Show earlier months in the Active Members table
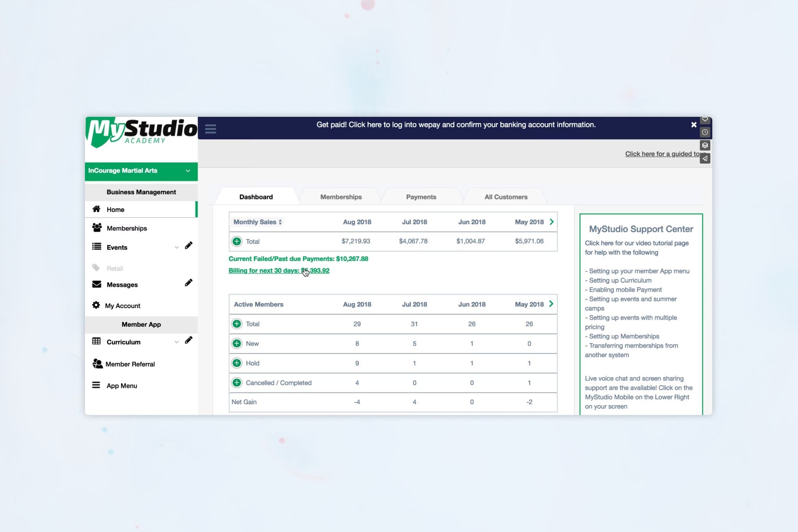 coord(551,304)
